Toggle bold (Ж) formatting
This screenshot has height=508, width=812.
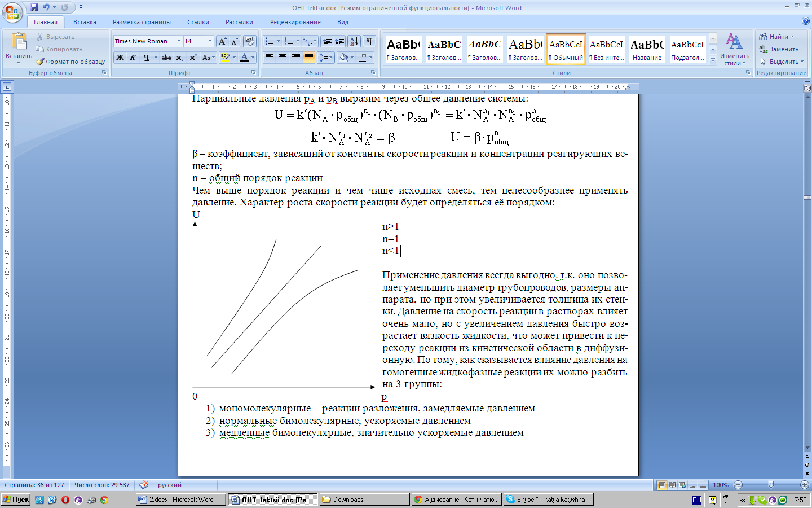pos(120,58)
